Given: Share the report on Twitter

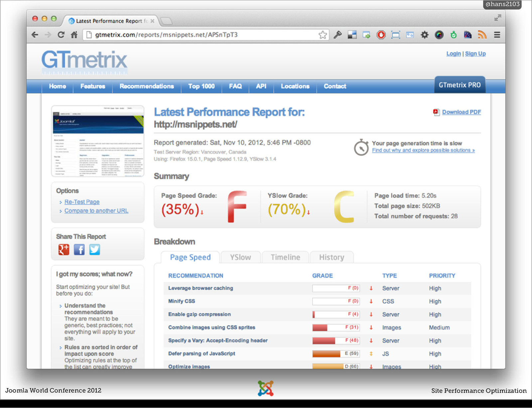Looking at the screenshot, I should pos(94,250).
